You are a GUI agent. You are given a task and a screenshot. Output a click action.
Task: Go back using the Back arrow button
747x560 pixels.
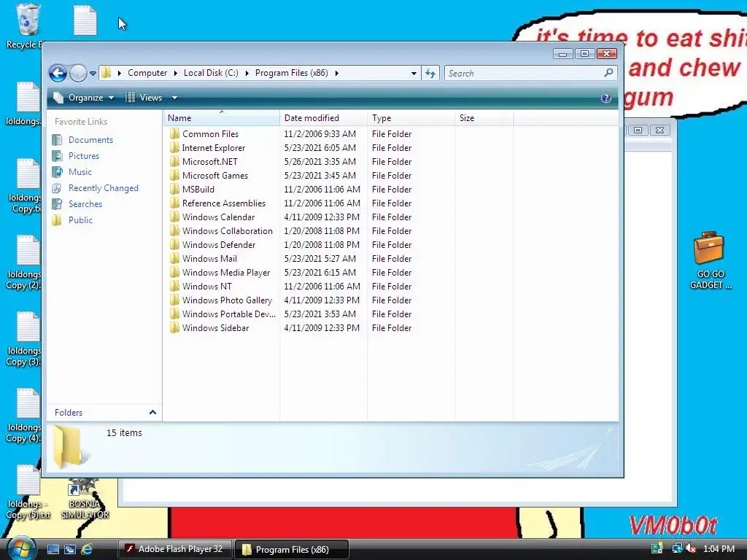coord(58,74)
